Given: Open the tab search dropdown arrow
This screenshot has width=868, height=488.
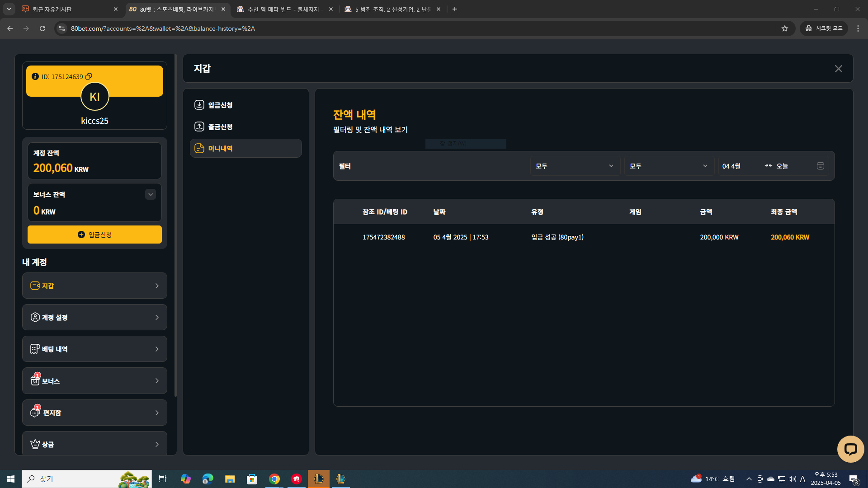Looking at the screenshot, I should click(x=9, y=9).
